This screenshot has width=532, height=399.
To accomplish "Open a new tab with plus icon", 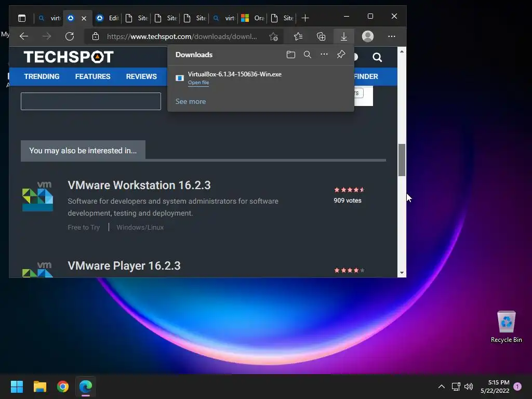I will click(x=305, y=18).
